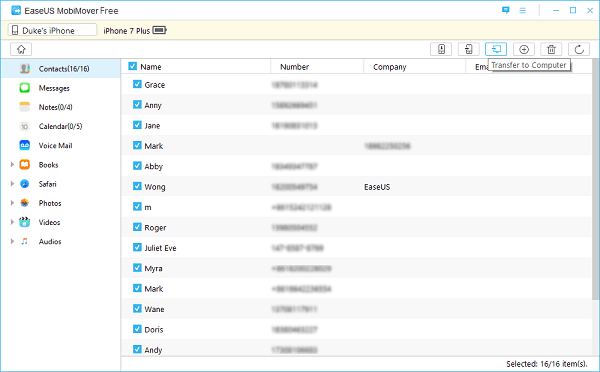Click the Transfer to Other Device icon

(x=469, y=49)
